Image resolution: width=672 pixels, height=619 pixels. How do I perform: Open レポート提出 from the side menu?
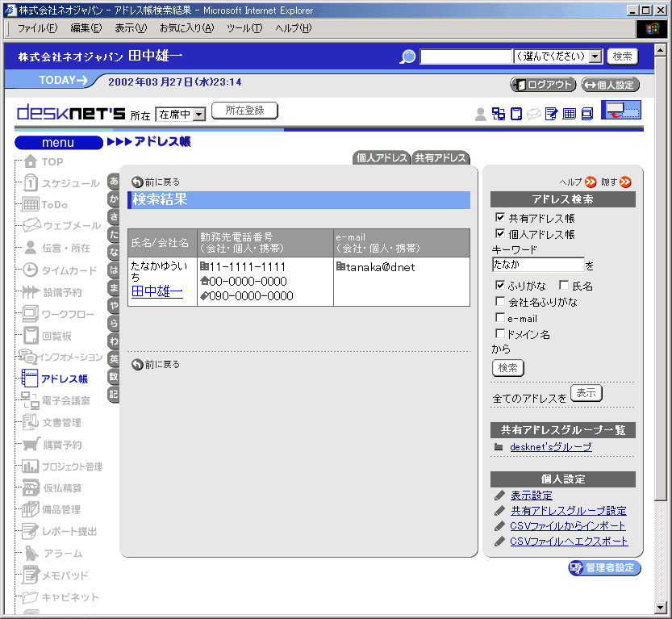(x=60, y=531)
